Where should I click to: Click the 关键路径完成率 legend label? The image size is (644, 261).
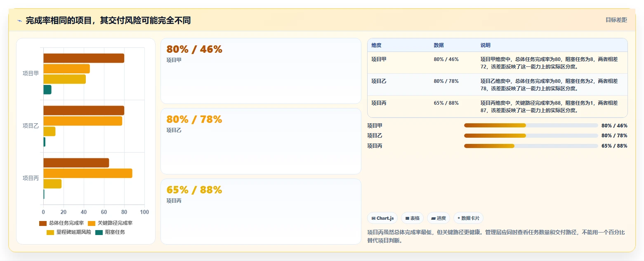coord(115,223)
